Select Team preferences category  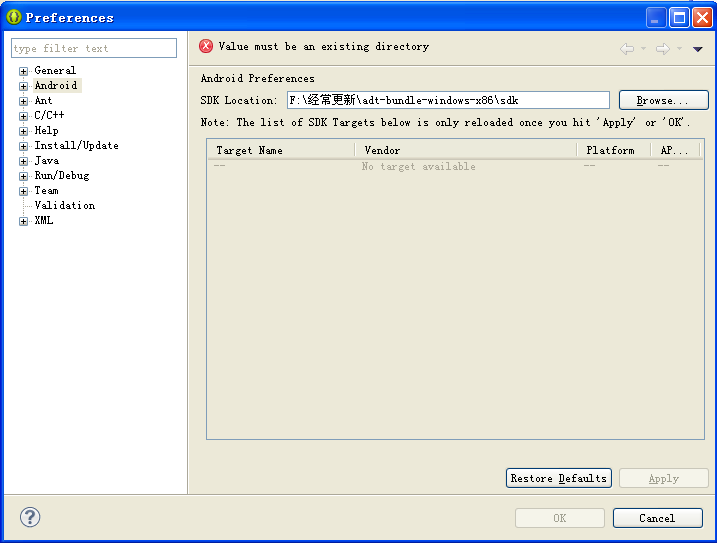click(x=46, y=190)
